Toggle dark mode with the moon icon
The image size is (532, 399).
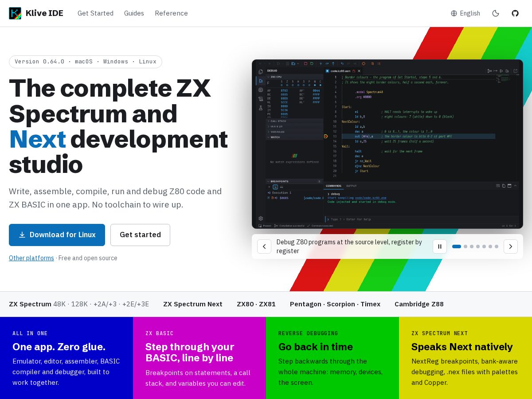[496, 13]
